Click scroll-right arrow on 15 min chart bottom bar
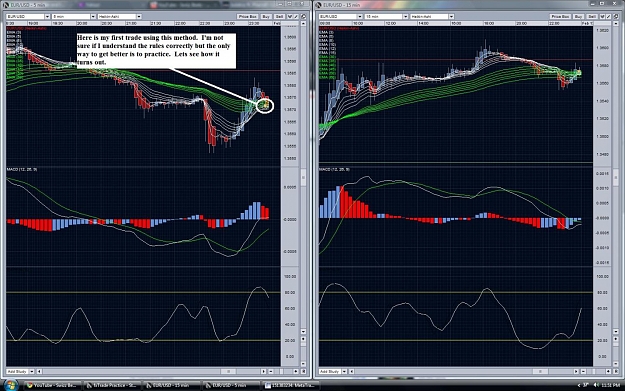Image resolution: width=625 pixels, height=391 pixels. click(576, 371)
